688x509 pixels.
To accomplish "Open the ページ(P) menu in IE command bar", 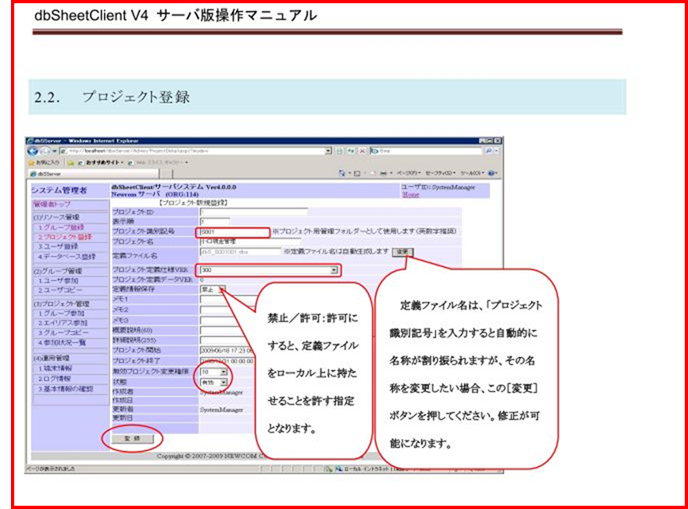I will coord(408,173).
